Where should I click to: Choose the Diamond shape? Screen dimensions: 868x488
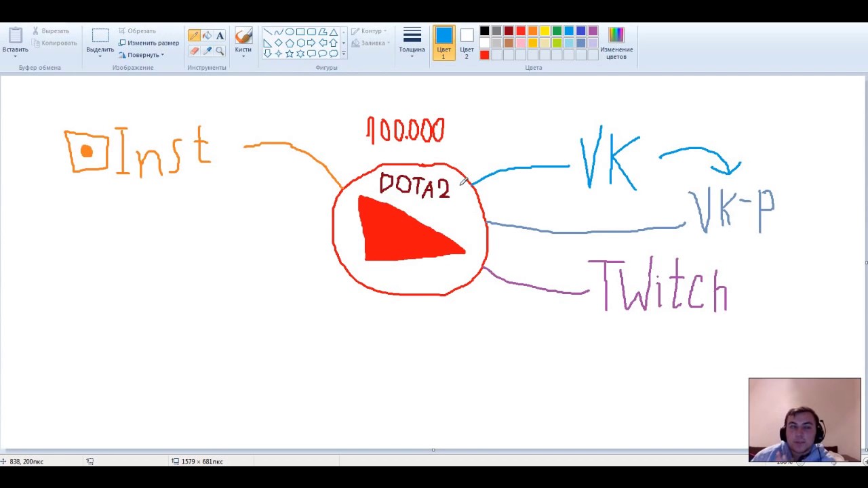(x=279, y=43)
